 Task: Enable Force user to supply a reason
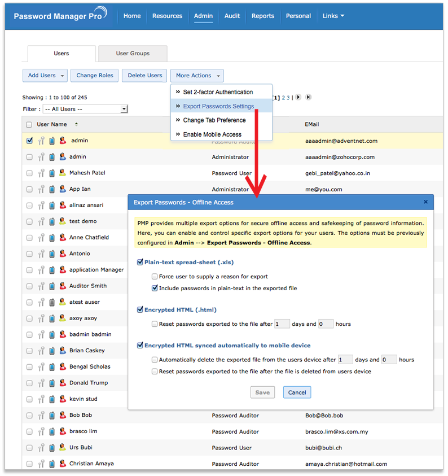[x=155, y=277]
